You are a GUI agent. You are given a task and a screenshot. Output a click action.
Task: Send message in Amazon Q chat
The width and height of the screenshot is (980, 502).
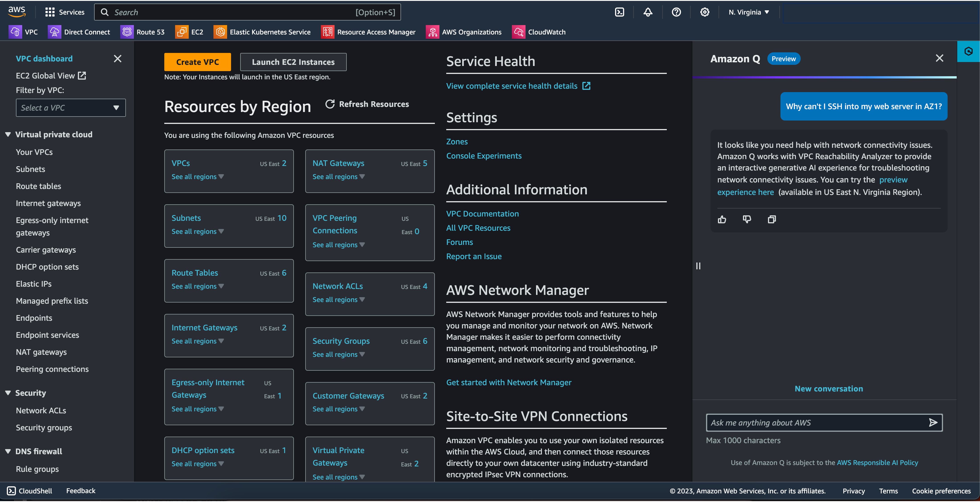point(933,423)
